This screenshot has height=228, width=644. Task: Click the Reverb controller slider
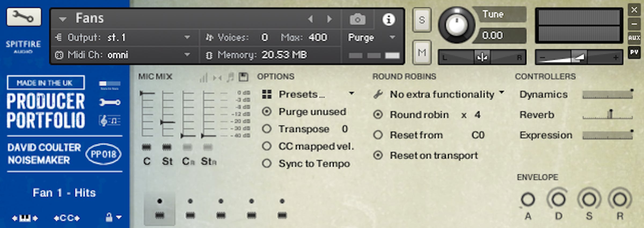click(608, 115)
